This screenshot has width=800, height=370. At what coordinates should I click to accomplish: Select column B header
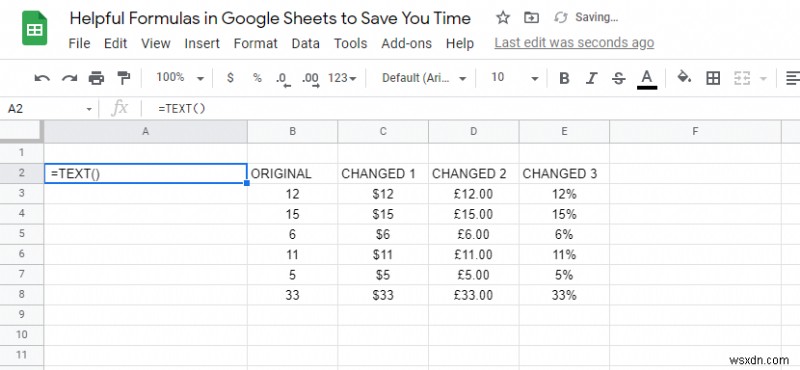[x=292, y=132]
